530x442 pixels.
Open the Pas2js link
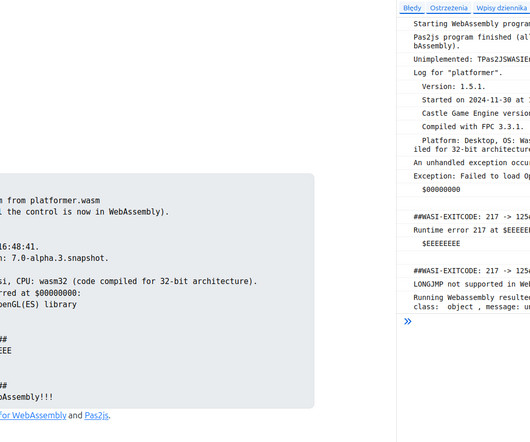(96, 415)
